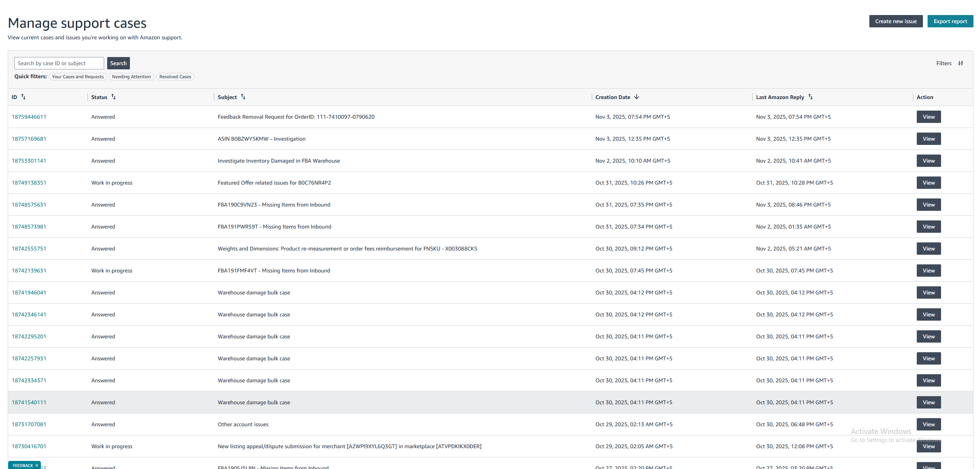Open case 18759446611 link
The height and width of the screenshot is (469, 980).
coord(29,117)
